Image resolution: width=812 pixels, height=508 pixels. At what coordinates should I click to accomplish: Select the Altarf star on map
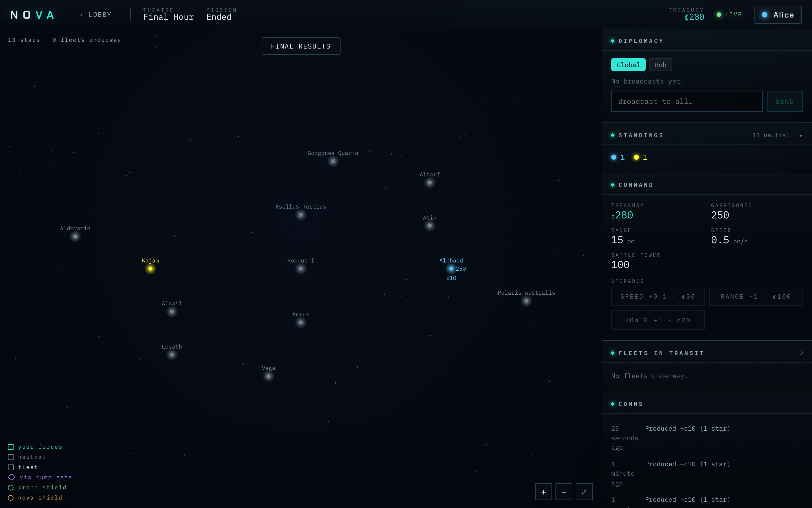[x=429, y=183]
